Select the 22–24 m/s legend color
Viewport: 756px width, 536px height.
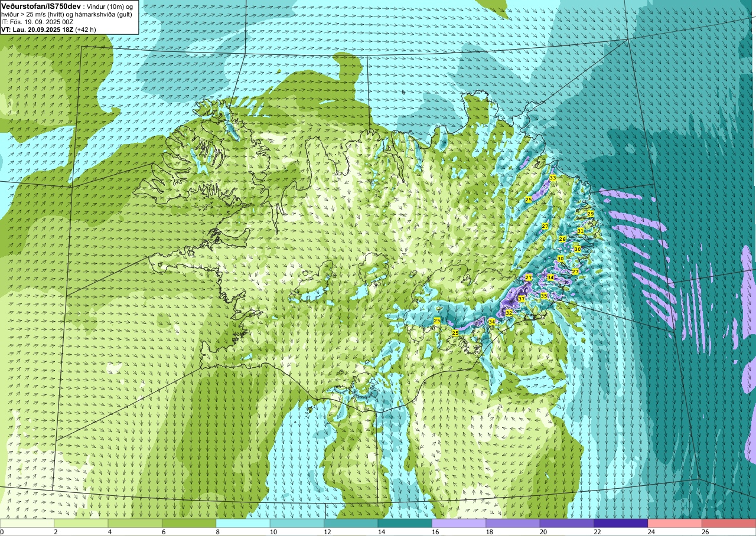point(621,523)
